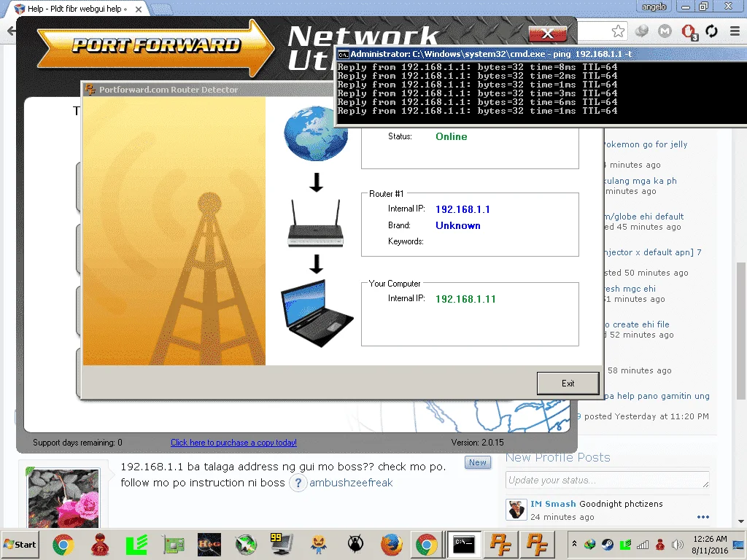Click IM Smash avatar thumbnail
This screenshot has width=747, height=560.
(516, 510)
